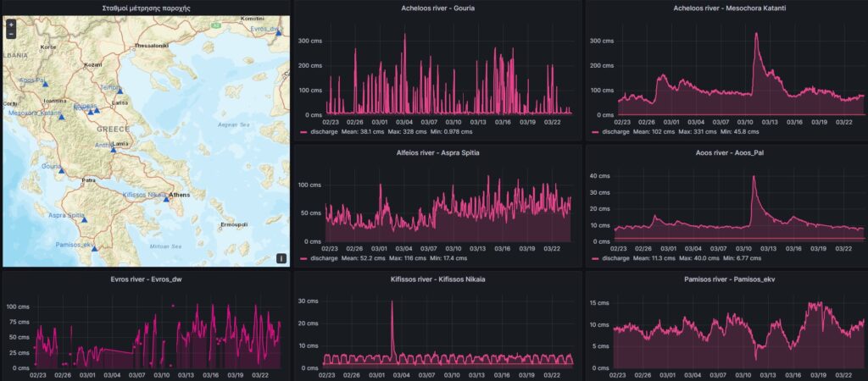Image resolution: width=868 pixels, height=381 pixels.
Task: Open Aoos river - Aoos_Pal panel menu
Action: [x=730, y=153]
